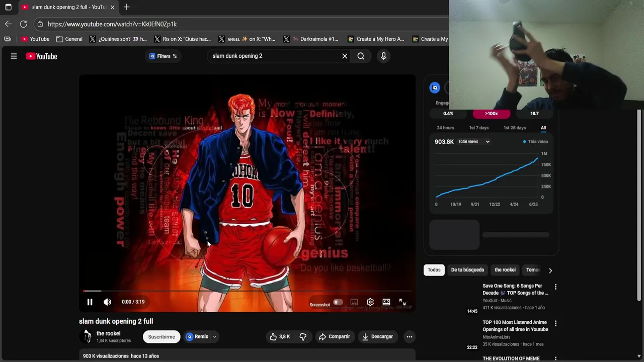This screenshot has width=644, height=362.
Task: Click Descargar to download the video
Action: pyautogui.click(x=377, y=336)
